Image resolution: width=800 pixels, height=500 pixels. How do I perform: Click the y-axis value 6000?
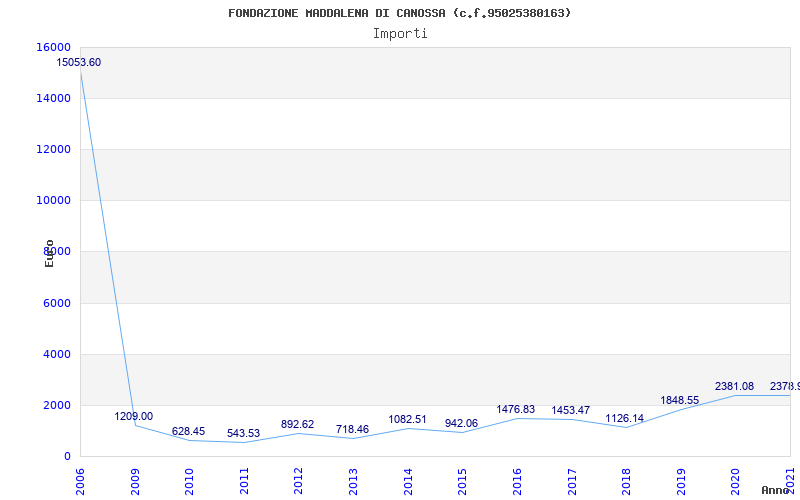pos(57,303)
